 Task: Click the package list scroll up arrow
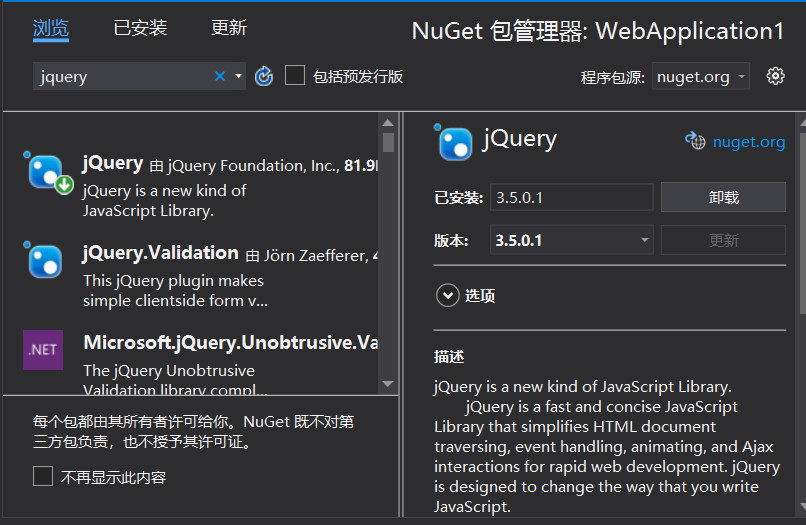pyautogui.click(x=388, y=123)
